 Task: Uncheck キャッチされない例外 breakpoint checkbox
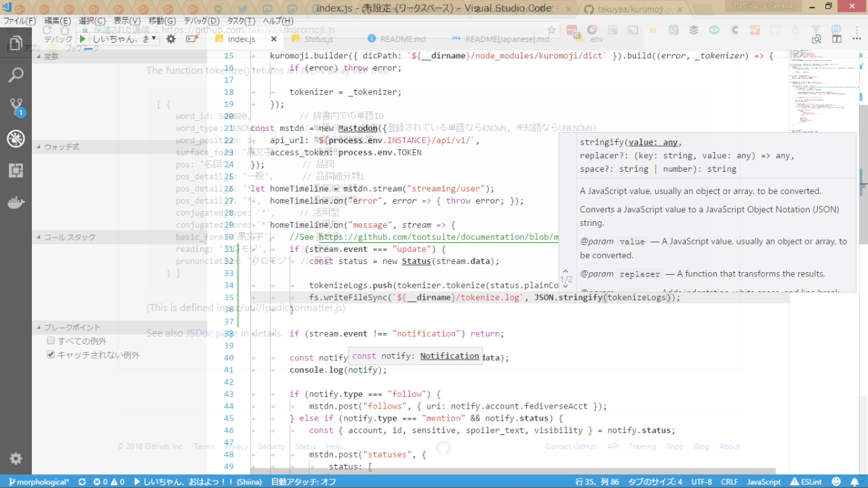(51, 354)
